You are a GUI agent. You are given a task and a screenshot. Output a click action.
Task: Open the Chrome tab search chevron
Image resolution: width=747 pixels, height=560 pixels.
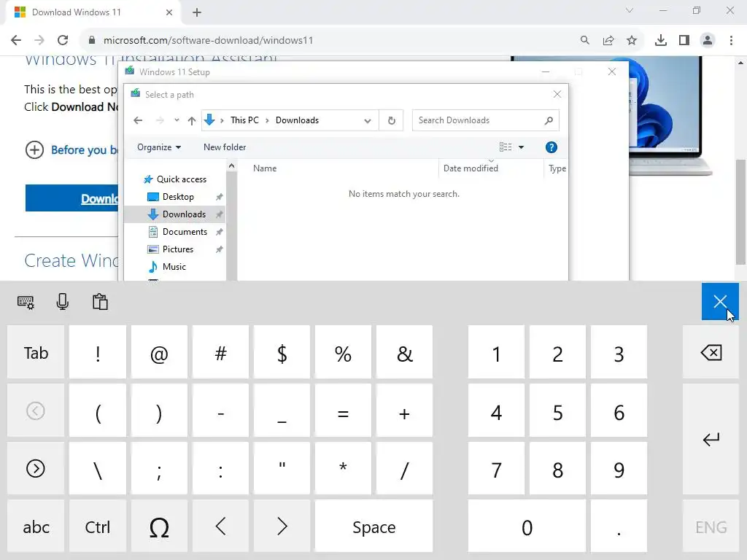630,10
